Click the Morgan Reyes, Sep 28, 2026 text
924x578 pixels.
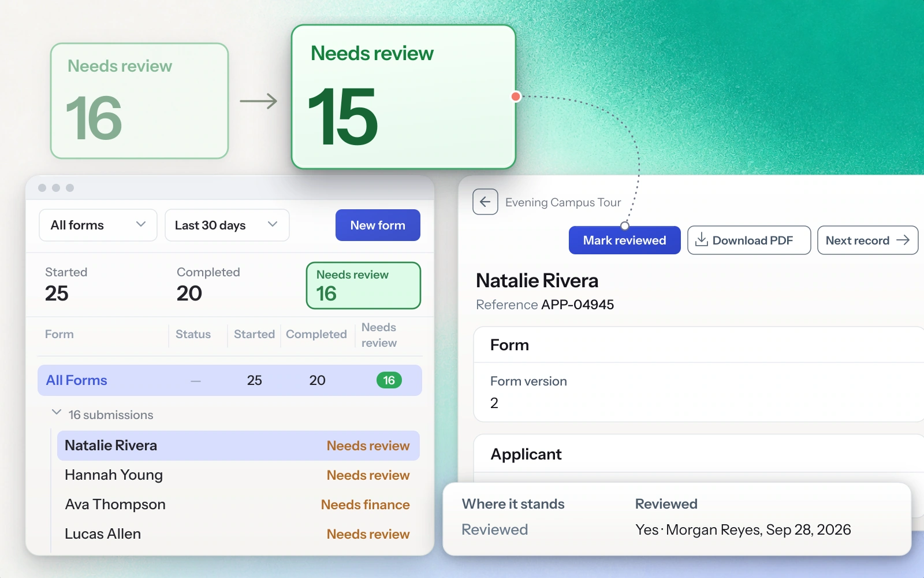point(758,530)
